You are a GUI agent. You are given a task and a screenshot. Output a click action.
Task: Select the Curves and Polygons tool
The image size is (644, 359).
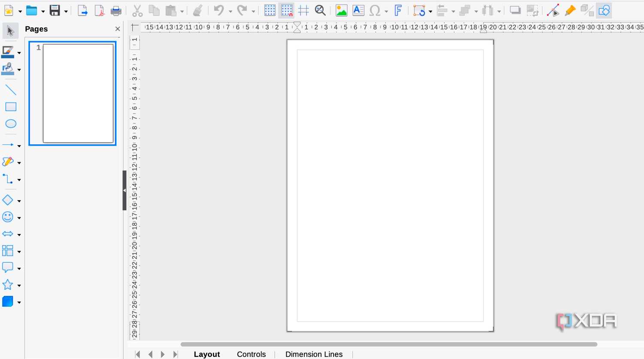(8, 162)
